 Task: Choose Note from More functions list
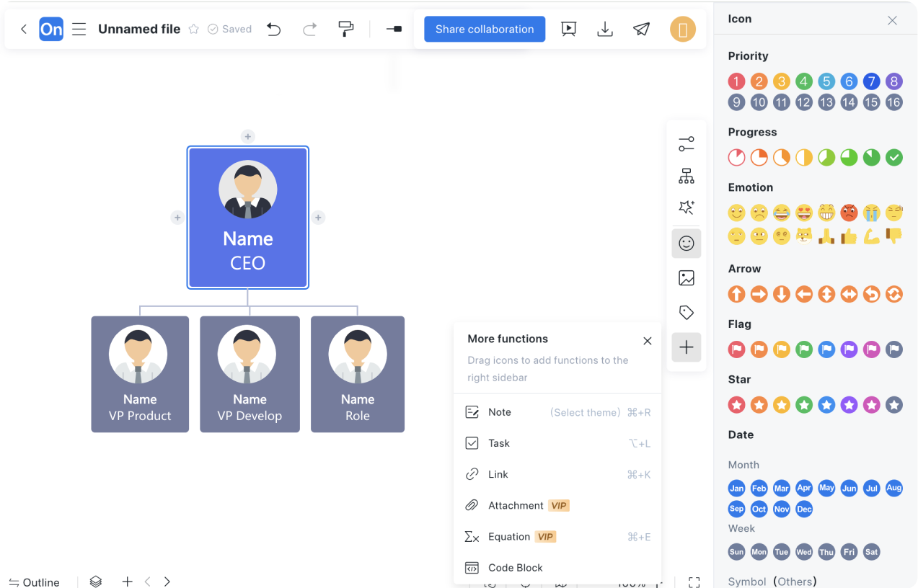(x=499, y=412)
